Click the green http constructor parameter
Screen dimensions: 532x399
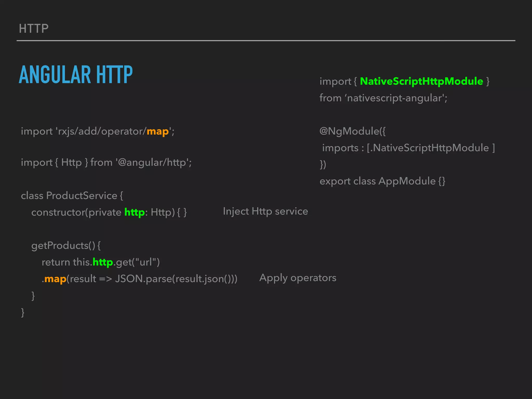pos(134,212)
